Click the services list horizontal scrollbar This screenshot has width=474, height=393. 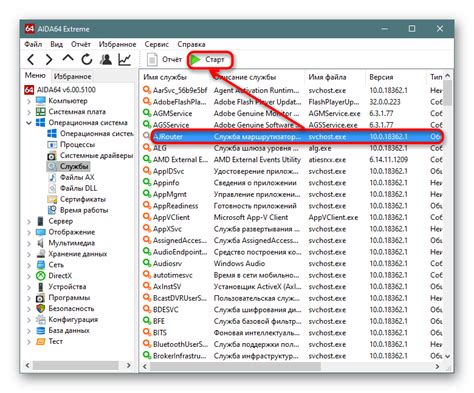point(290,366)
